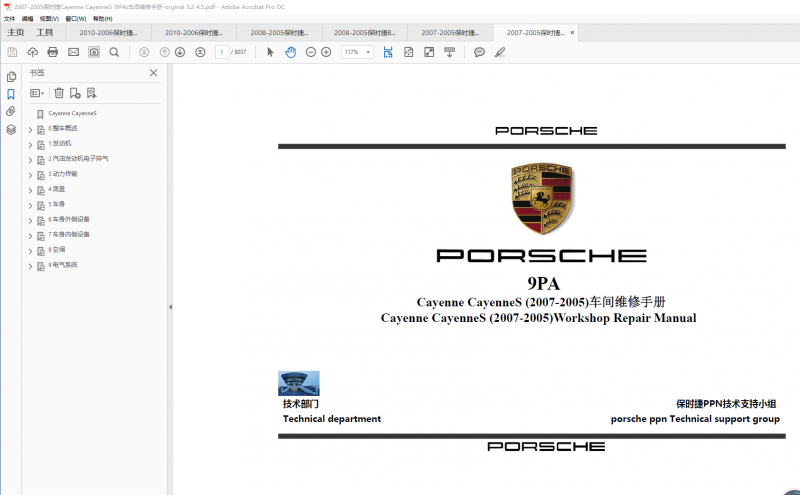Expand bookmark 8 空调
800x495 pixels.
(30, 251)
